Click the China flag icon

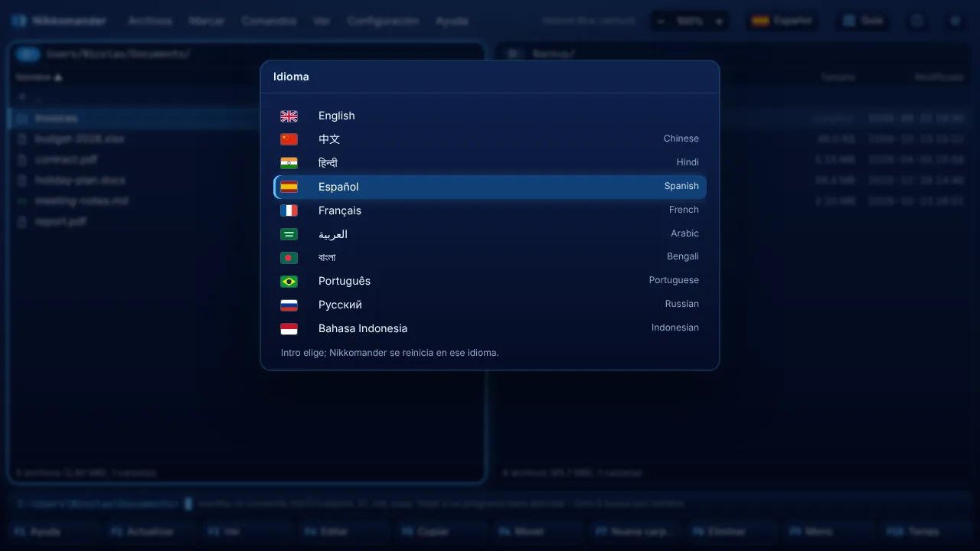[289, 139]
